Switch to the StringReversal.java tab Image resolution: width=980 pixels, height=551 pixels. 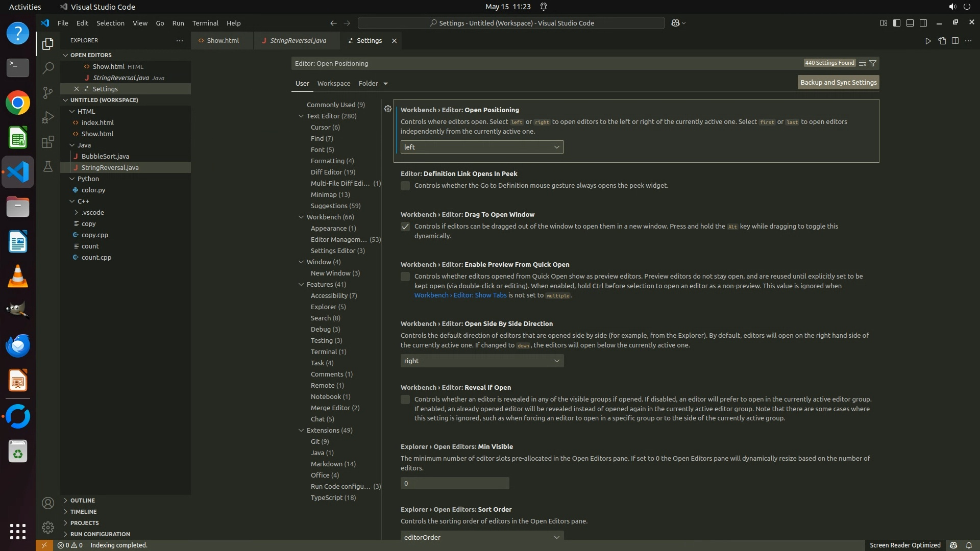298,41
